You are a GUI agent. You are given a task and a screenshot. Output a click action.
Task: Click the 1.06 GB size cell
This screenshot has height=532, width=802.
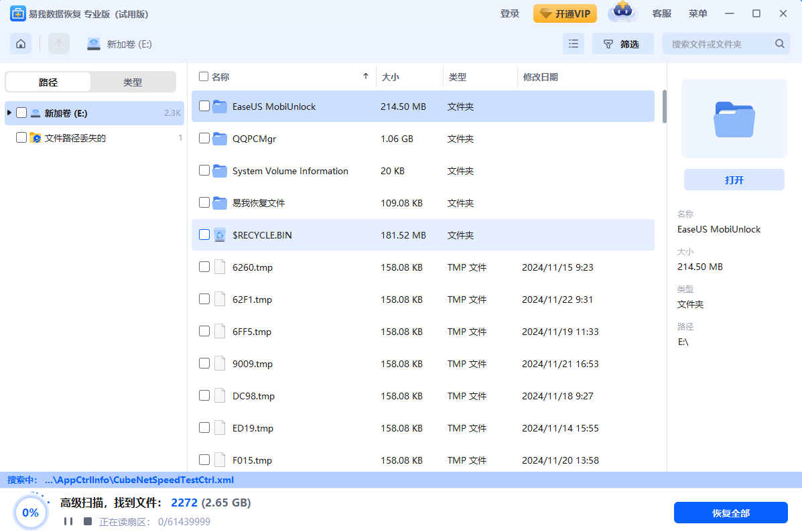[397, 139]
